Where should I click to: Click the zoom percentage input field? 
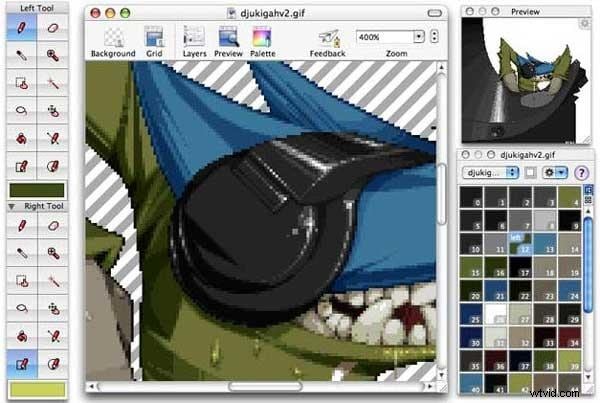(385, 37)
